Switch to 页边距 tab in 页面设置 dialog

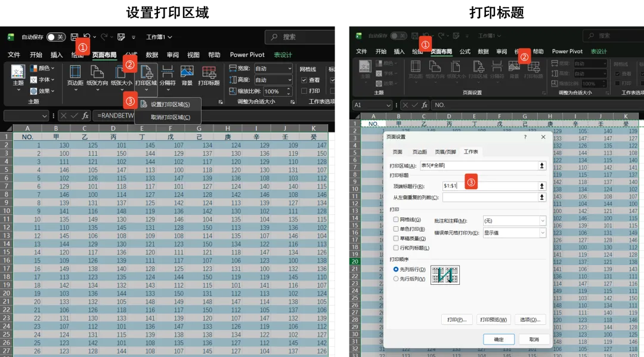point(420,152)
